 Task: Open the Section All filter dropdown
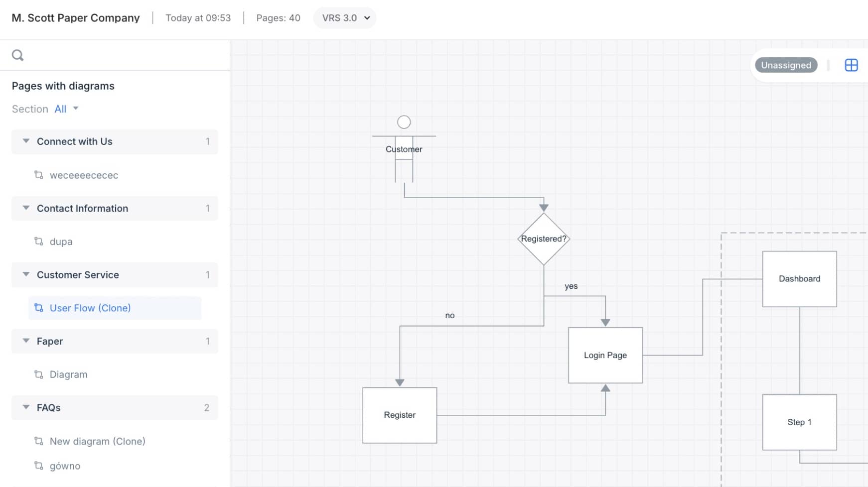(x=67, y=109)
